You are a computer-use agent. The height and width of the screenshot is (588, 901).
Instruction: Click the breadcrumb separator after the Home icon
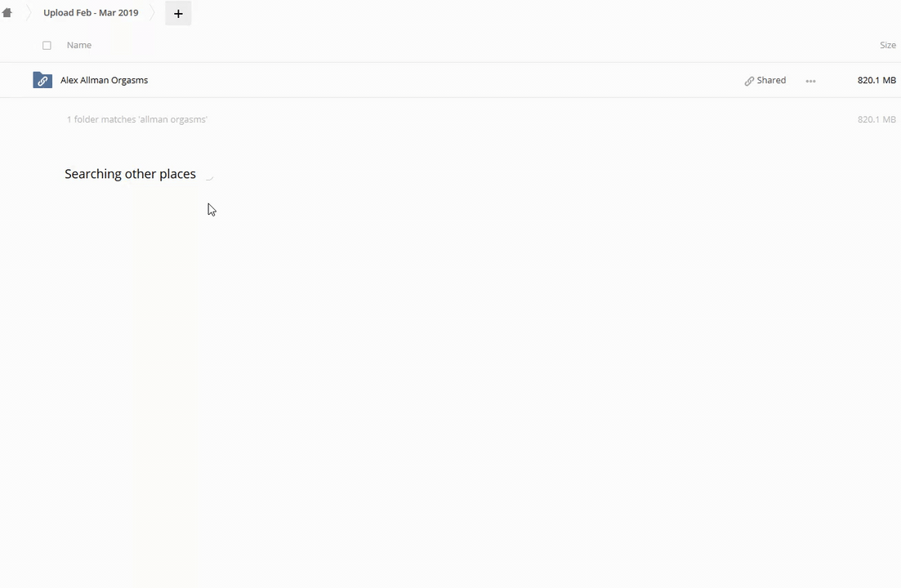coord(26,13)
